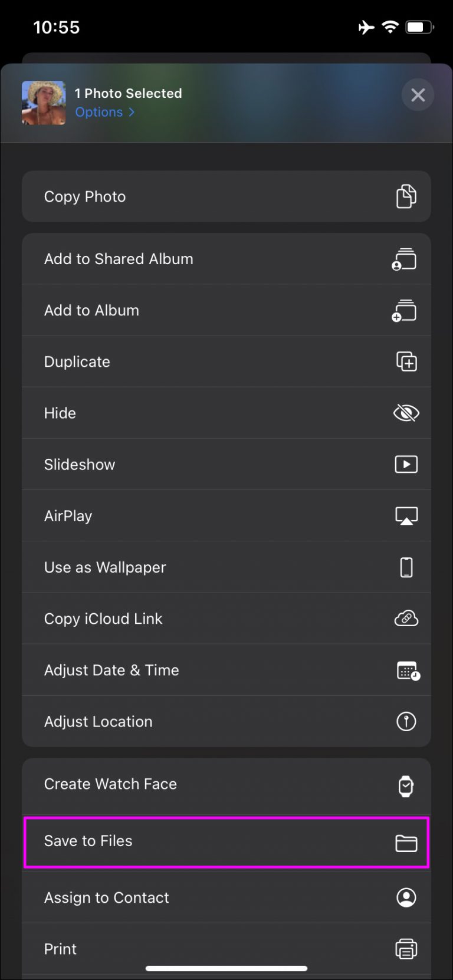453x980 pixels.
Task: Tap the Adjust Date & Time calendar icon
Action: coord(408,670)
